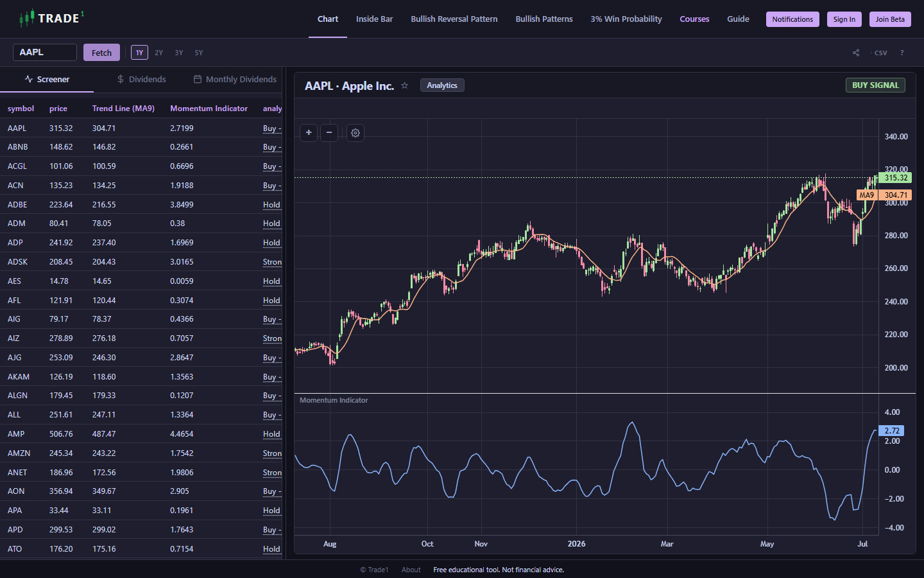Zoom out chart with minus button
The height and width of the screenshot is (578, 924).
point(329,133)
